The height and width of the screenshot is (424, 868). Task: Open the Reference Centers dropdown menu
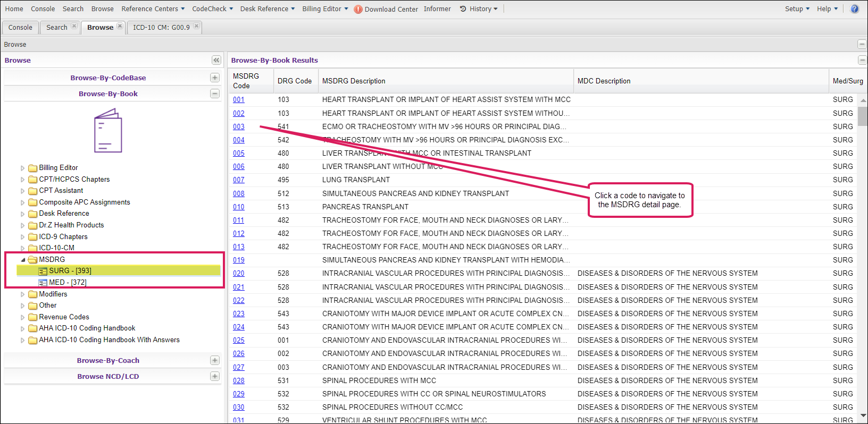click(153, 9)
